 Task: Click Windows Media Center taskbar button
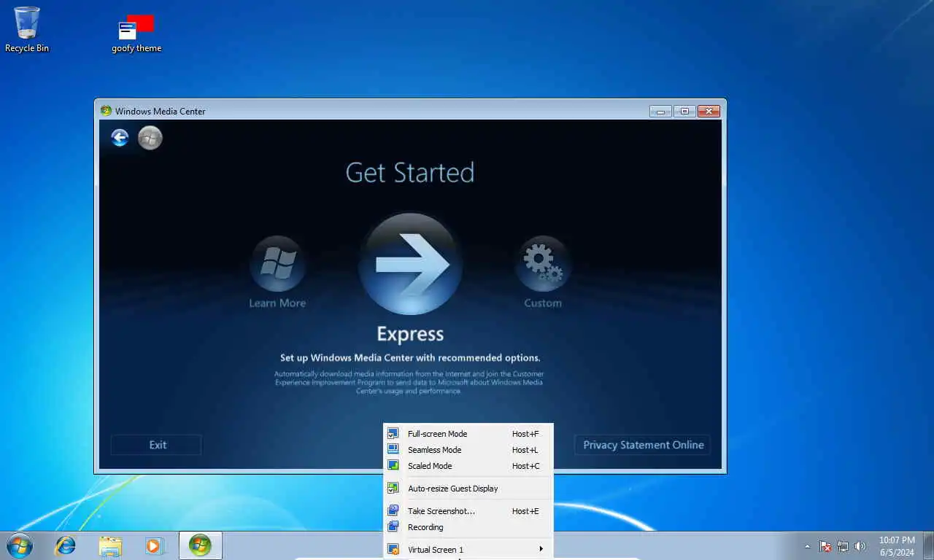coord(200,545)
